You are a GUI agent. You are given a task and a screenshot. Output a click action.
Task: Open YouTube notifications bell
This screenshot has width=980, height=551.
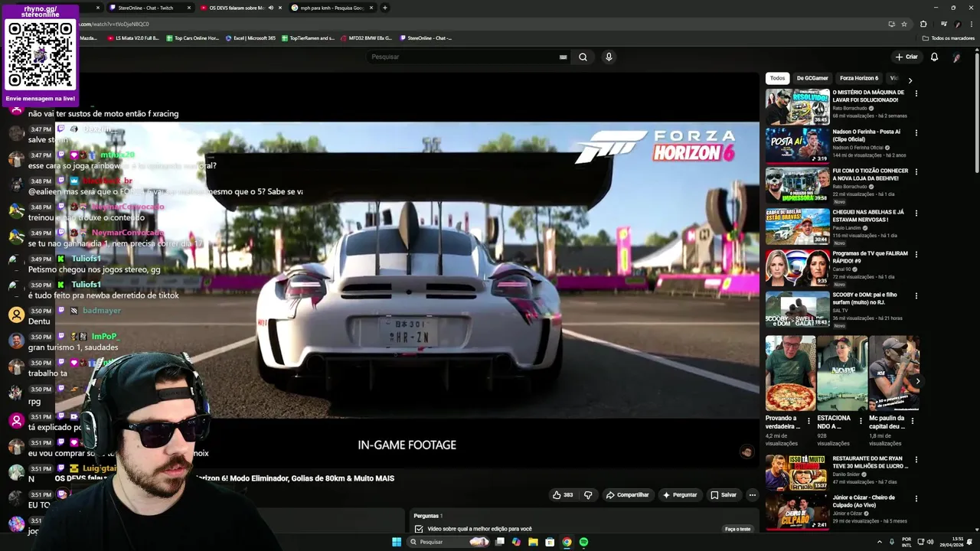[934, 57]
